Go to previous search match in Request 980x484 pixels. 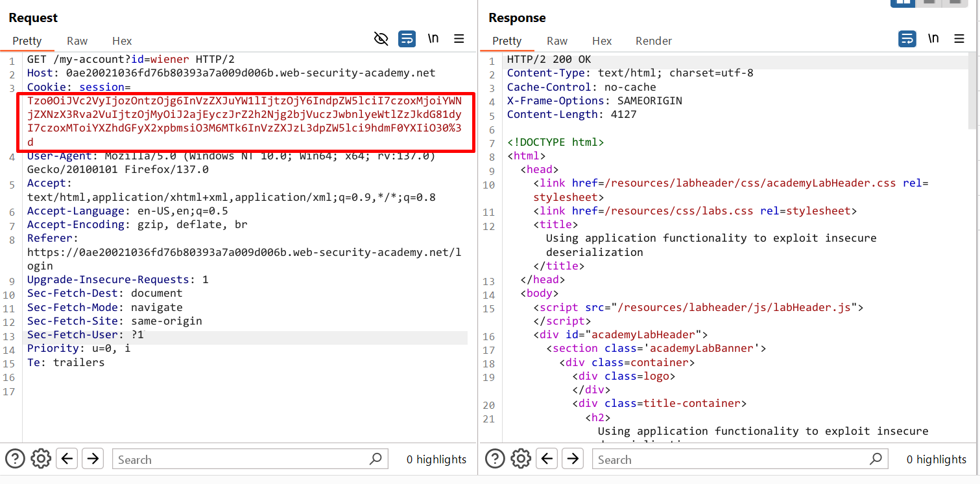coord(67,459)
